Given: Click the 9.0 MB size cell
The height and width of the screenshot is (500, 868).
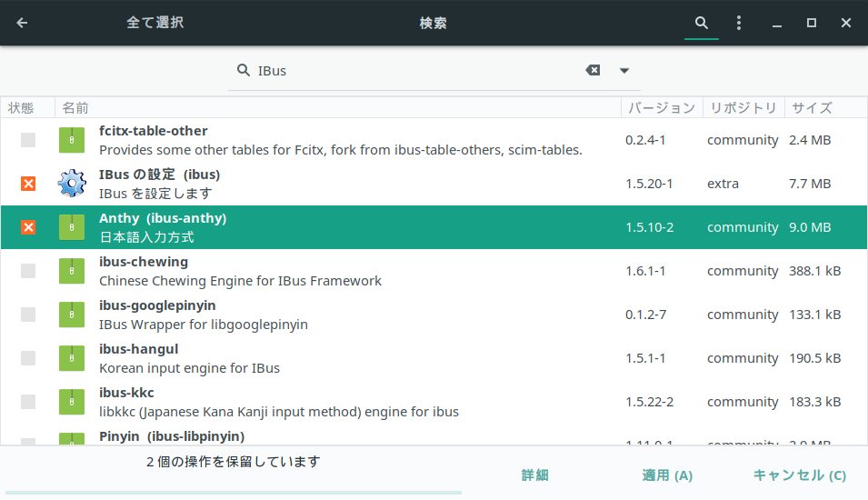Looking at the screenshot, I should [x=810, y=227].
